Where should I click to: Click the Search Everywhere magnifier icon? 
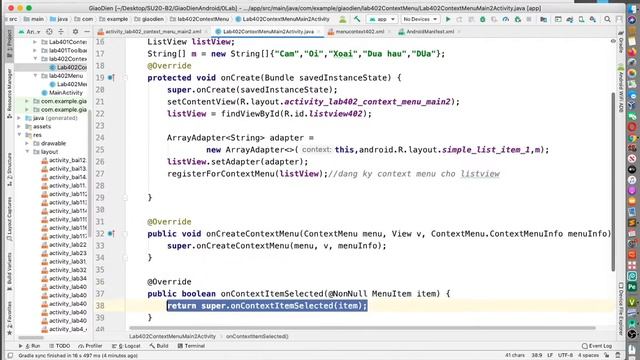[x=607, y=19]
